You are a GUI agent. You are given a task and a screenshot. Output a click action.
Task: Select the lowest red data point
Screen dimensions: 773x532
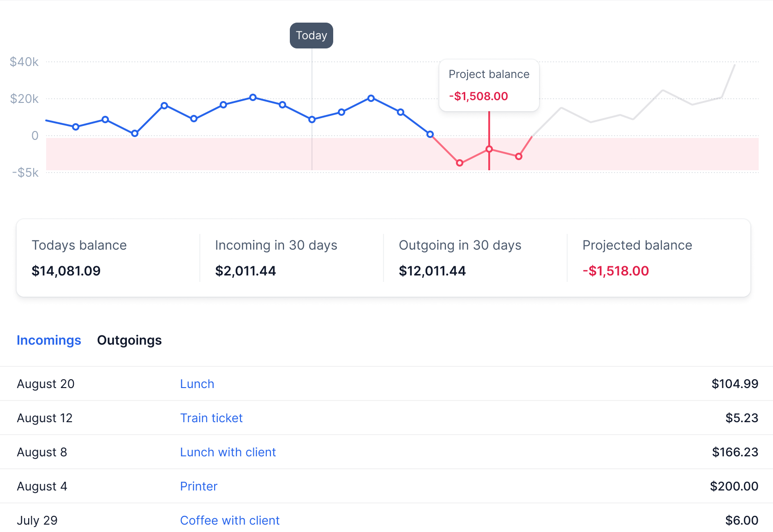[x=460, y=163]
